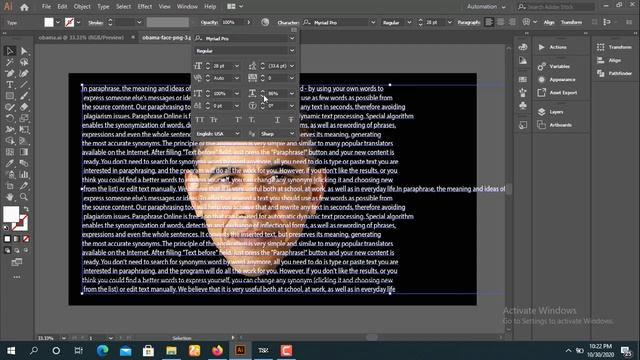
Task: Set paragraph alignment to right
Action: click(512, 22)
